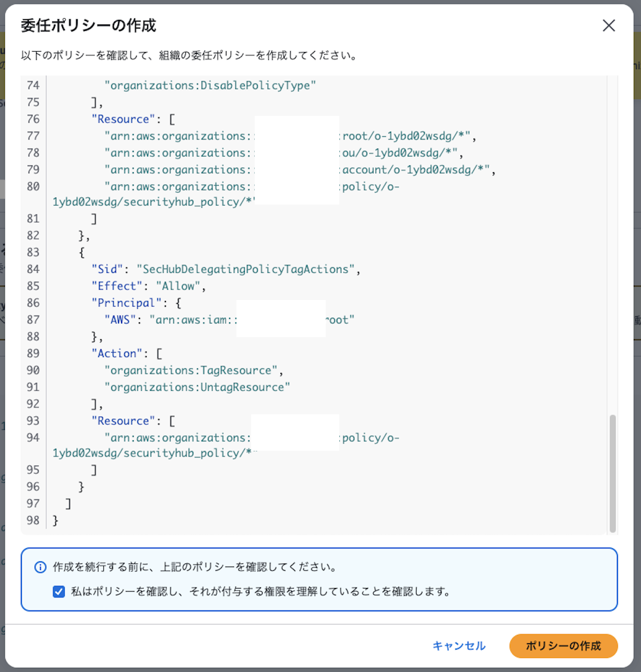This screenshot has width=641, height=672.
Task: Close the delegation policy creation dialog
Action: pos(609,26)
